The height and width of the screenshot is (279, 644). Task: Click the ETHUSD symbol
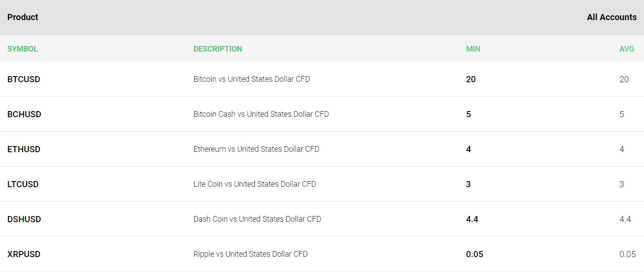(24, 149)
